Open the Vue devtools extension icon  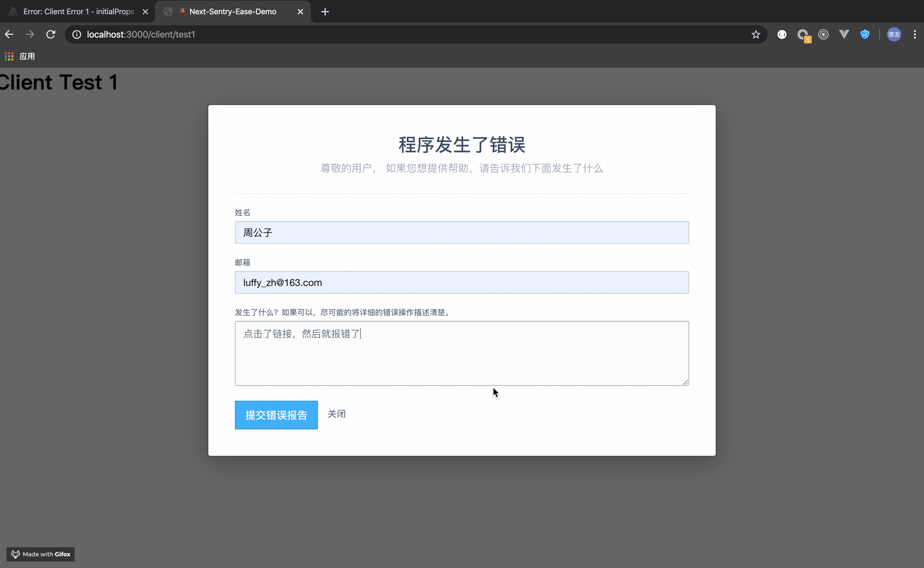click(844, 35)
